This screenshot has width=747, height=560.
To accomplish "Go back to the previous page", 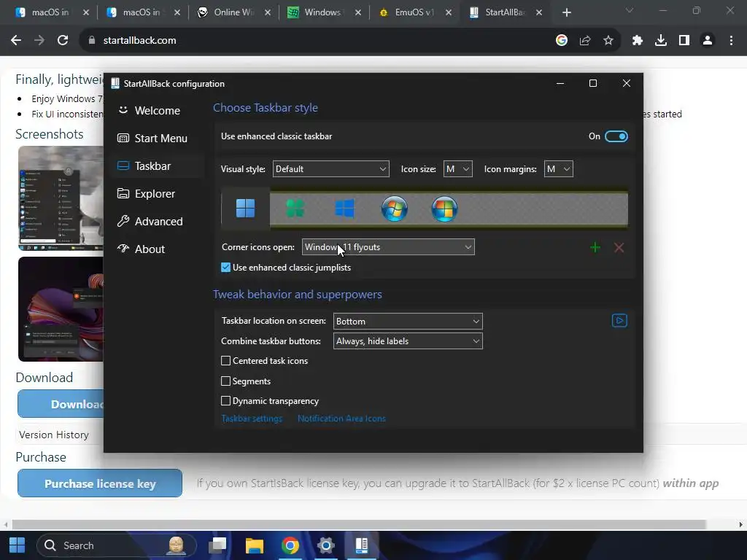I will [16, 41].
